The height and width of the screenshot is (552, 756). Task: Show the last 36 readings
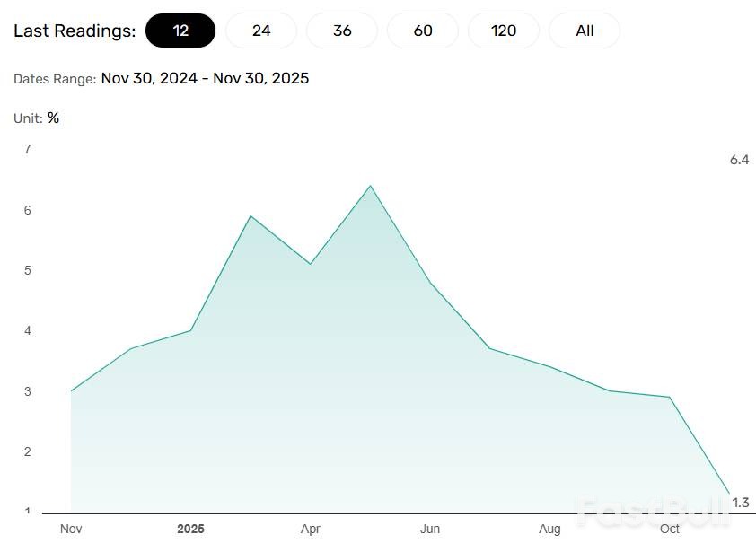click(342, 31)
